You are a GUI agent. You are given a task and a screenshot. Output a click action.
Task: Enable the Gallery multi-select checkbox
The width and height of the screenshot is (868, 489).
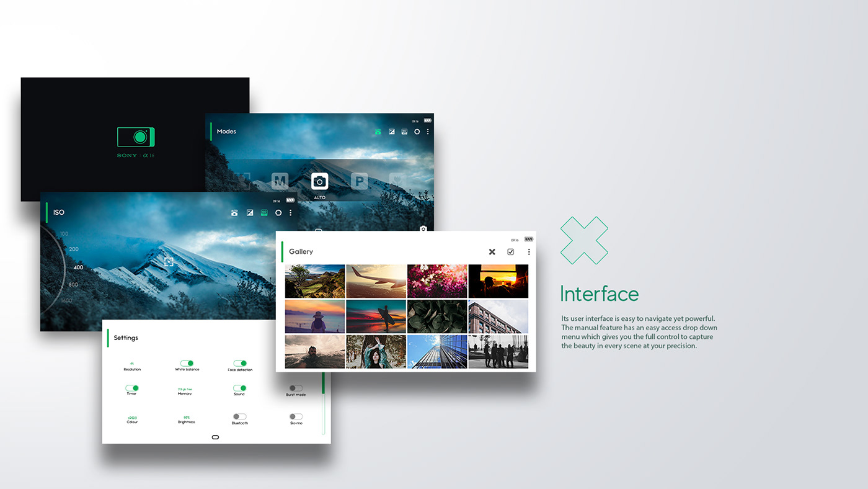click(510, 252)
